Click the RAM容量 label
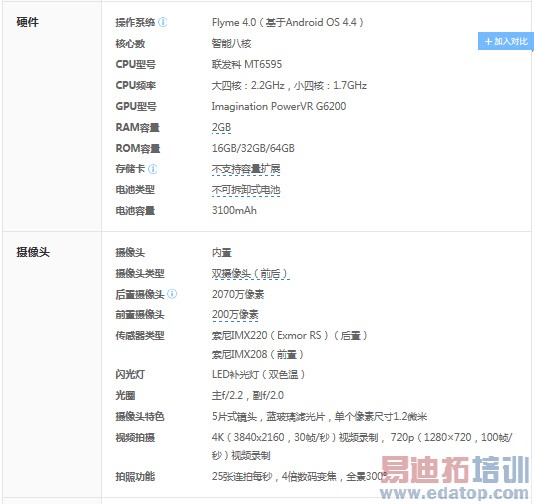The image size is (534, 504). point(138,127)
